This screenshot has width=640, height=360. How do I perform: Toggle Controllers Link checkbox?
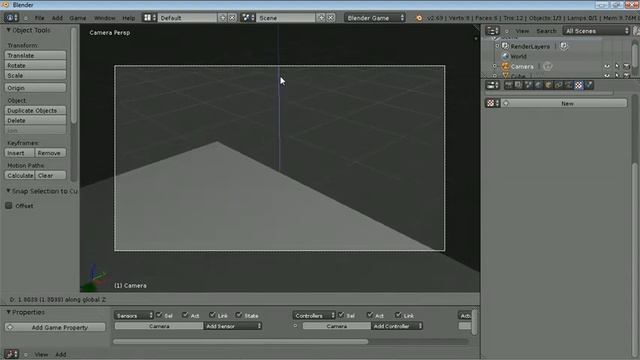398,315
